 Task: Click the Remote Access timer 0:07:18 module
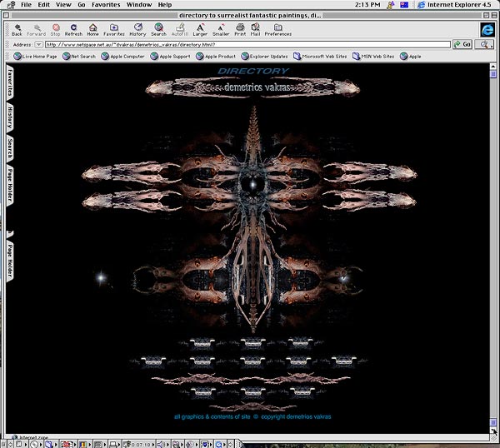(x=137, y=444)
